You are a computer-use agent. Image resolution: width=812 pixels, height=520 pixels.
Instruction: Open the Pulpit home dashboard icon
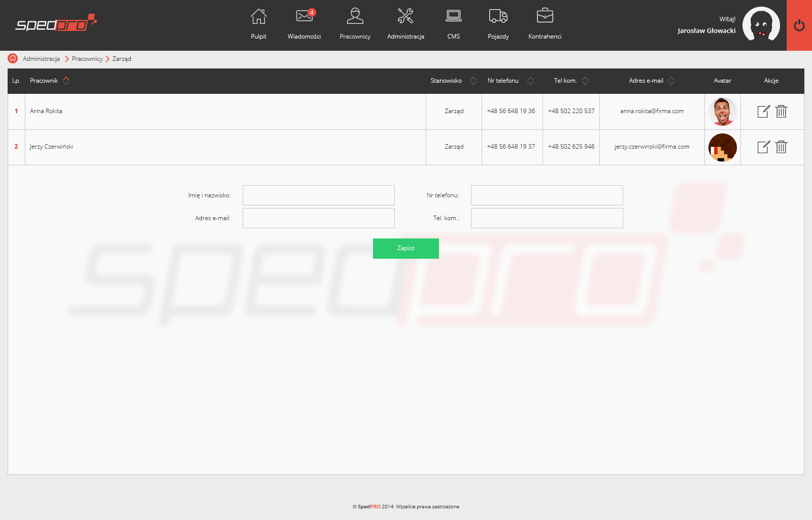(x=258, y=17)
